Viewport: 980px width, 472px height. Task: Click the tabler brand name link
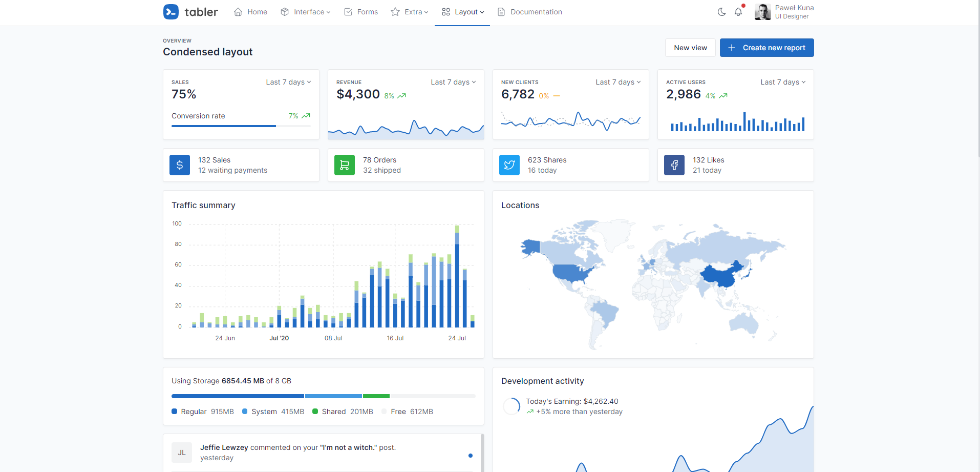click(x=201, y=12)
